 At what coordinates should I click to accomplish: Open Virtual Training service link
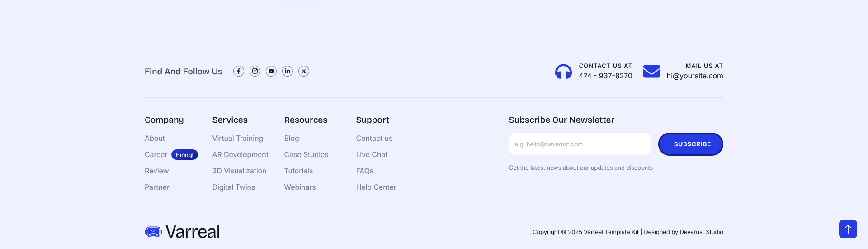[237, 138]
